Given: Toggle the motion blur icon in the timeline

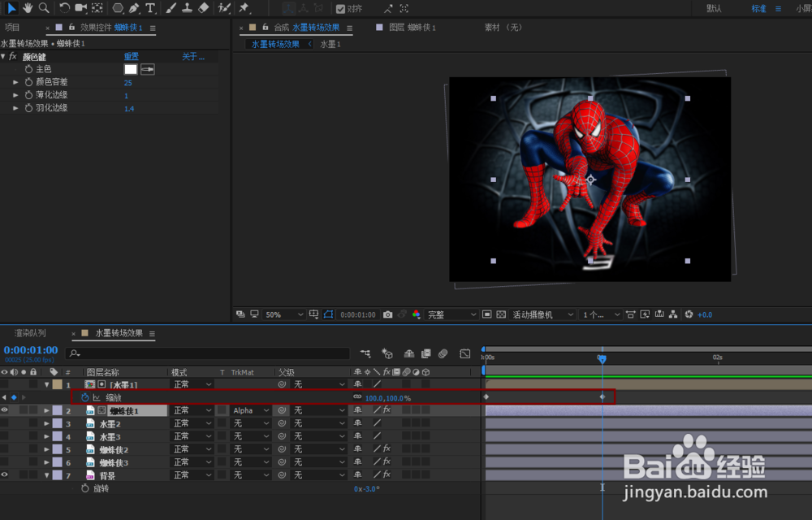Looking at the screenshot, I should [x=443, y=353].
